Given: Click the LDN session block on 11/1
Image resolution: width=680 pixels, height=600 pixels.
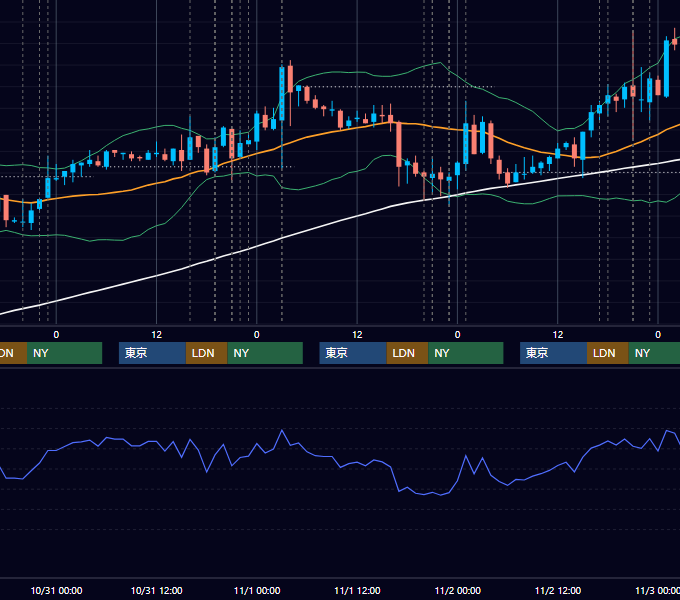Looking at the screenshot, I should coord(407,353).
